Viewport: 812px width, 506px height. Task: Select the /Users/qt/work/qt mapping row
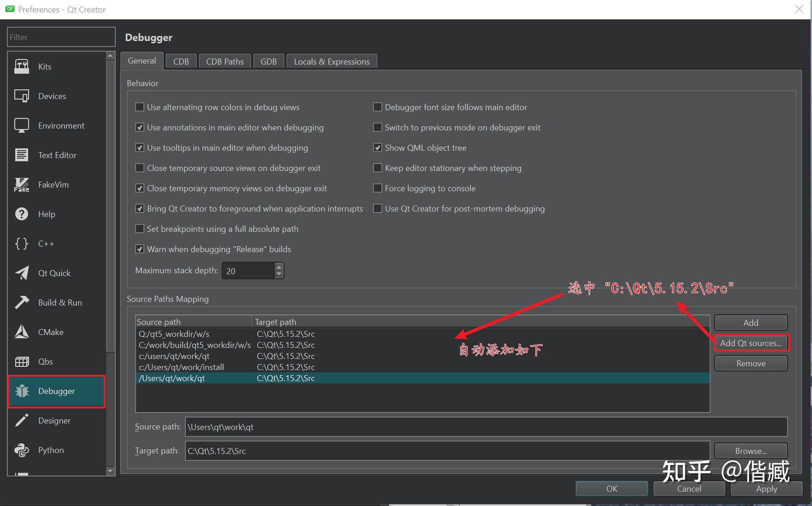click(423, 378)
